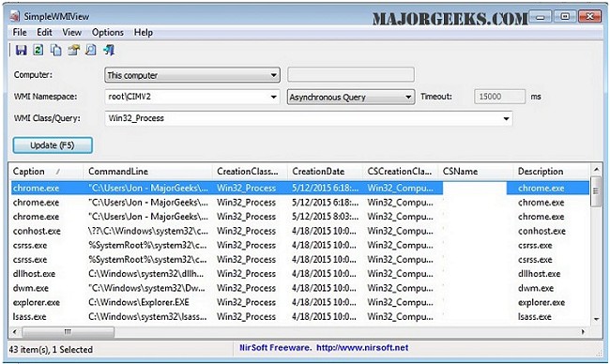Sort by the CreationClass column header
This screenshot has height=364, width=610.
(250, 172)
